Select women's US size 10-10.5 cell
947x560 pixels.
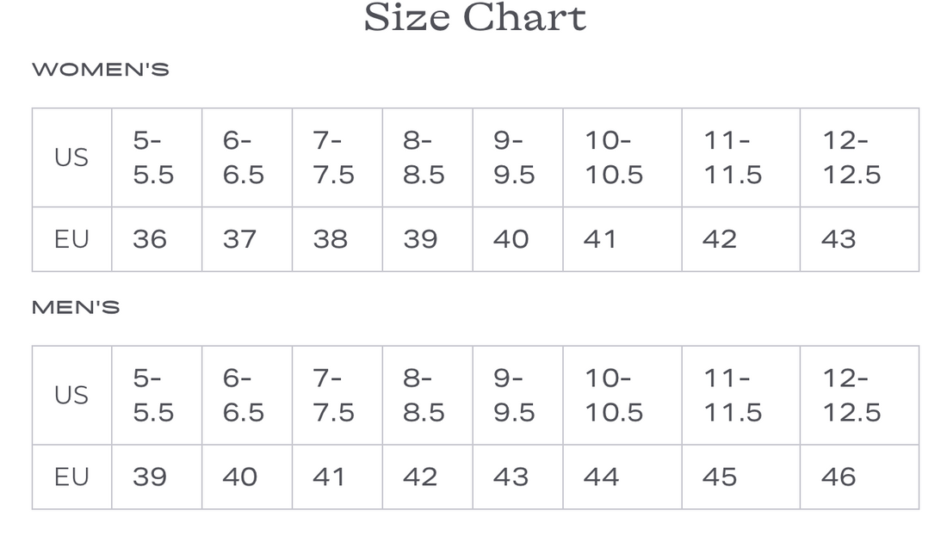click(x=614, y=157)
